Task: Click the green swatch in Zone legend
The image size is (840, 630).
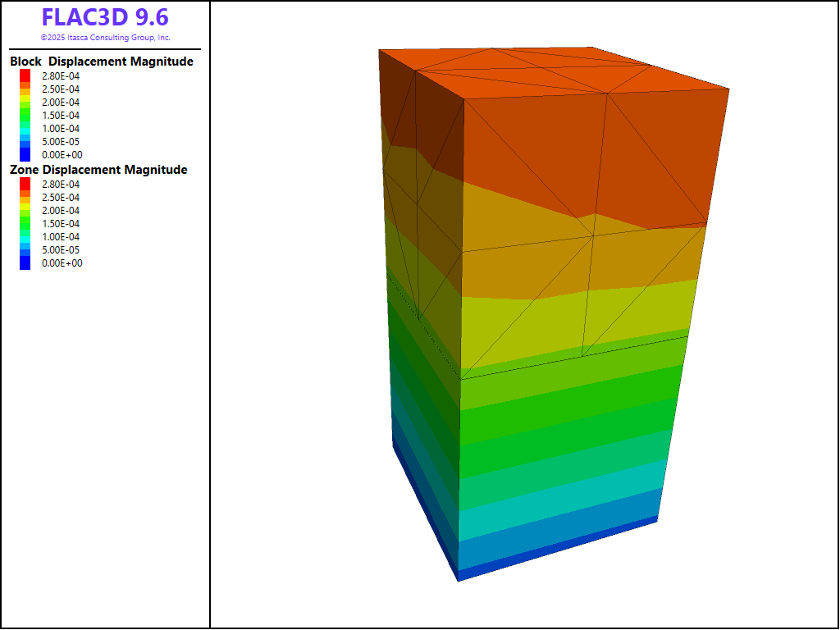Action: tap(25, 221)
